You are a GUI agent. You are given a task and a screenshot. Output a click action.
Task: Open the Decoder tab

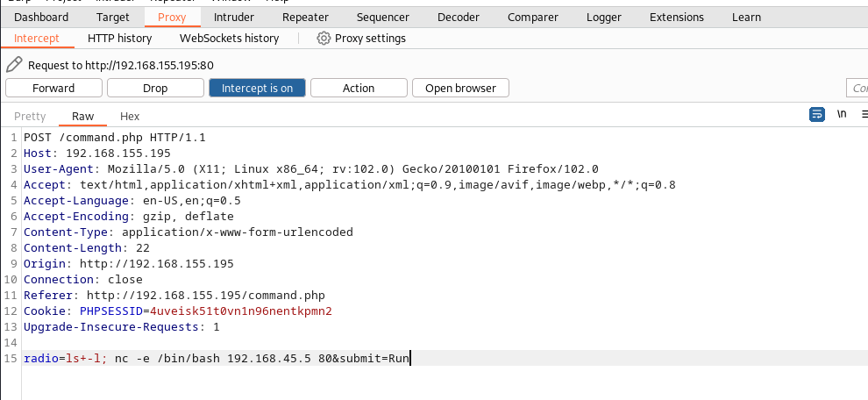[x=459, y=18]
